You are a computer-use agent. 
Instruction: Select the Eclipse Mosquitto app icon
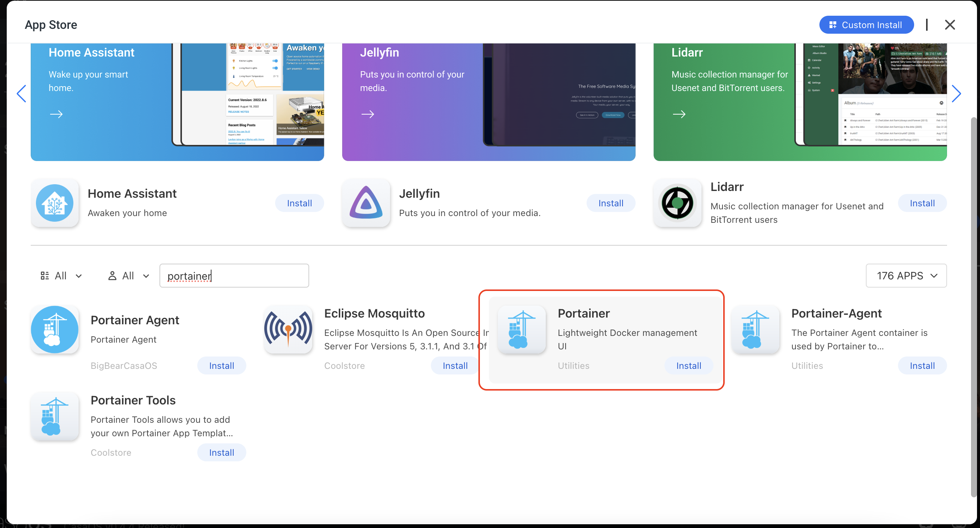click(x=288, y=329)
